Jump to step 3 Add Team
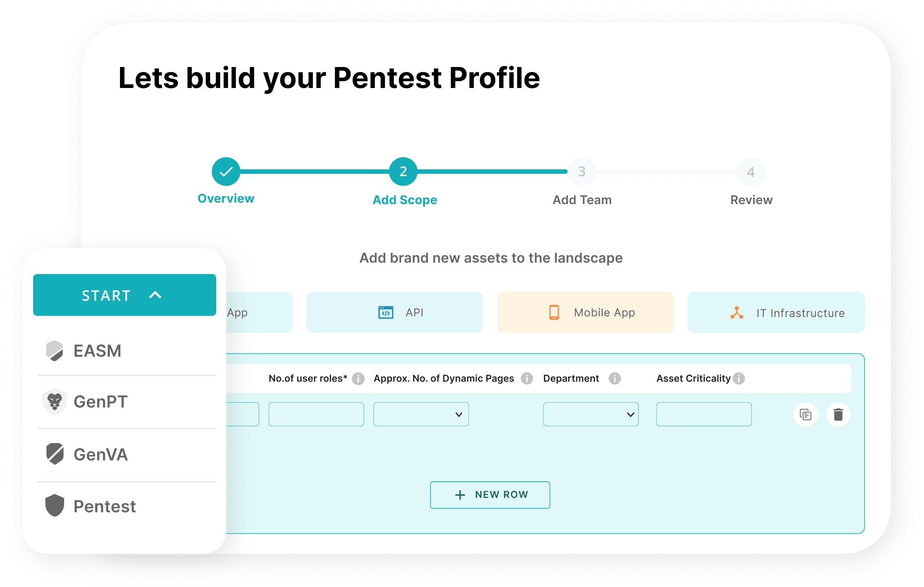924x587 pixels. [582, 172]
